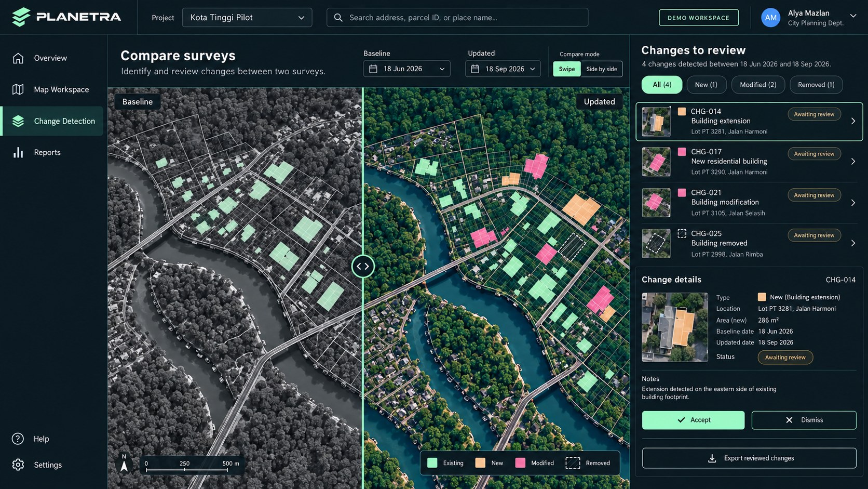Open the Baseline date 18 Jun 2026 dropdown
The height and width of the screenshot is (489, 868).
[407, 69]
